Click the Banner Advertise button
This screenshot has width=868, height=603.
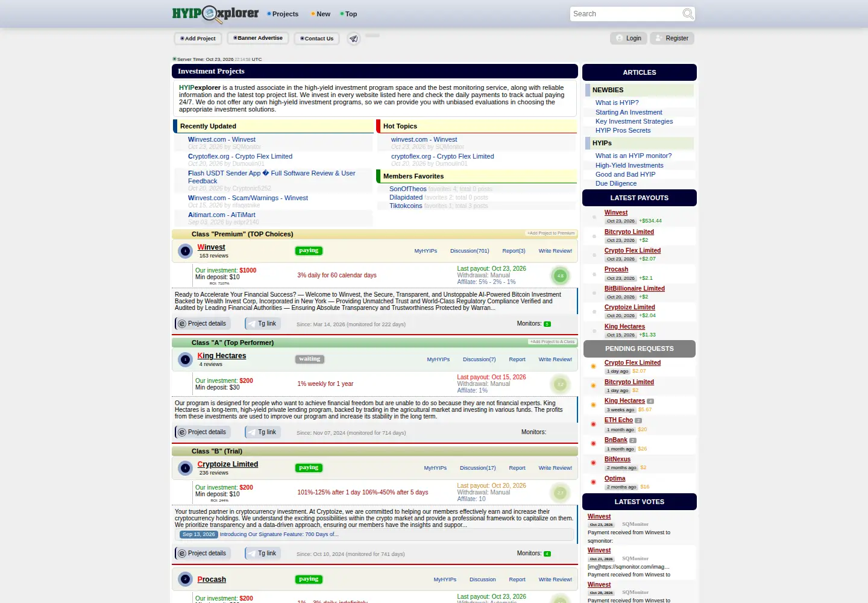258,38
